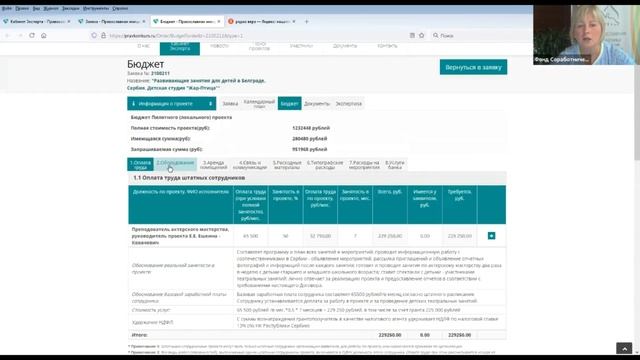Click the padlock site info icon
This screenshot has height=360, width=640.
point(103,36)
